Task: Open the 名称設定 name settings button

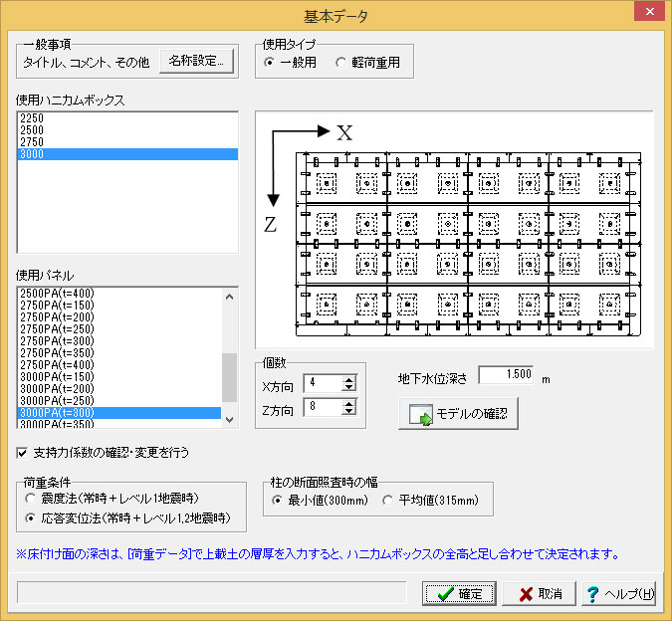Action: [x=197, y=61]
